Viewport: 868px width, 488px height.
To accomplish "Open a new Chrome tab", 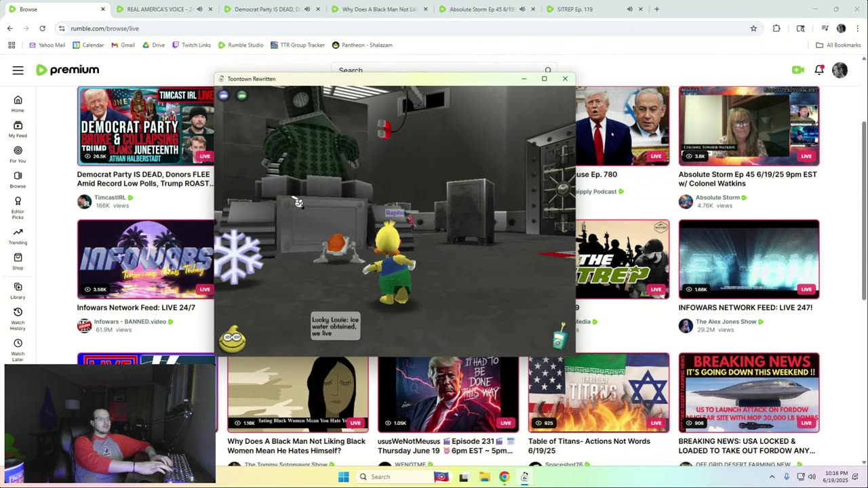I will point(656,9).
